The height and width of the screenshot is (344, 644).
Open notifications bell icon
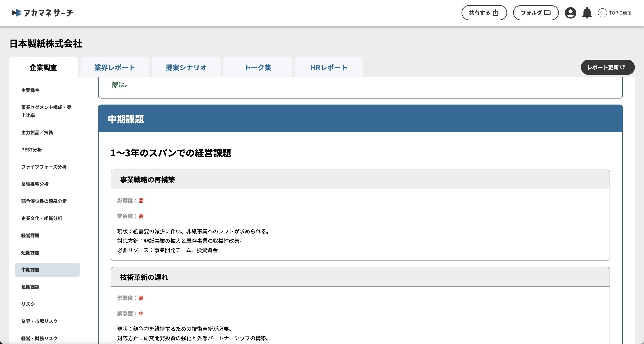click(x=587, y=13)
